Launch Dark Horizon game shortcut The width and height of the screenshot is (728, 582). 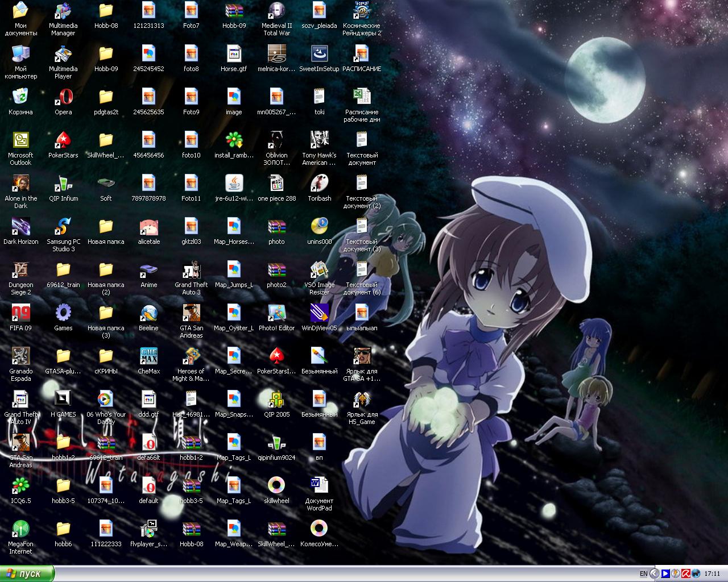[20, 226]
